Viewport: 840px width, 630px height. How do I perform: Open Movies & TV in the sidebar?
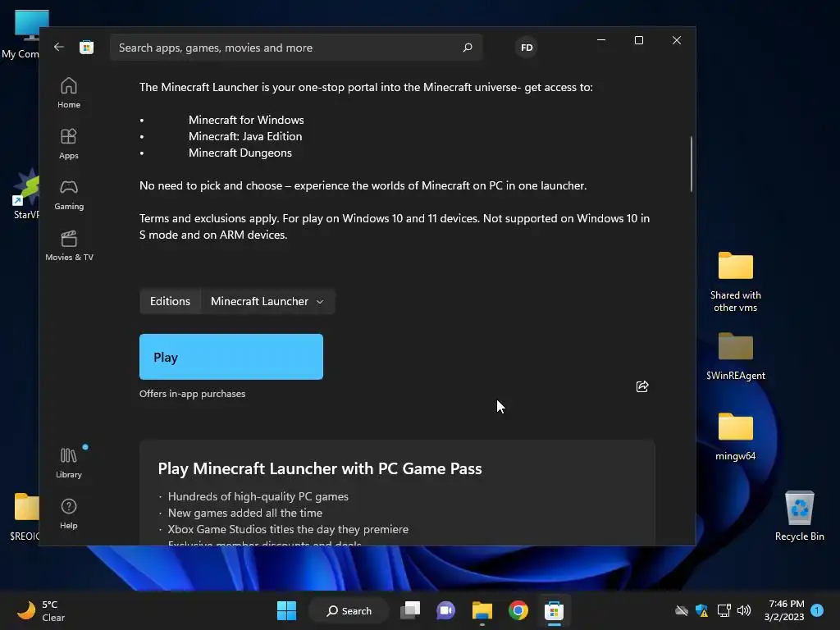69,246
